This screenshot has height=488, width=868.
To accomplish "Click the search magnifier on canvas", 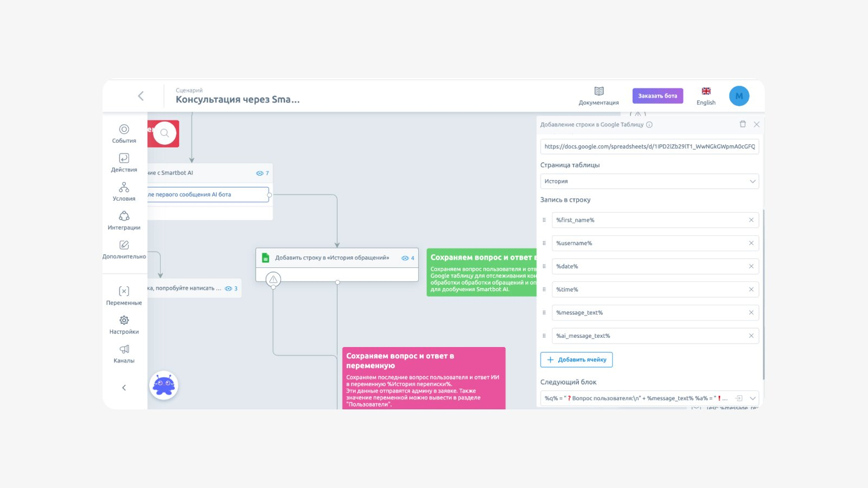I will pyautogui.click(x=164, y=133).
